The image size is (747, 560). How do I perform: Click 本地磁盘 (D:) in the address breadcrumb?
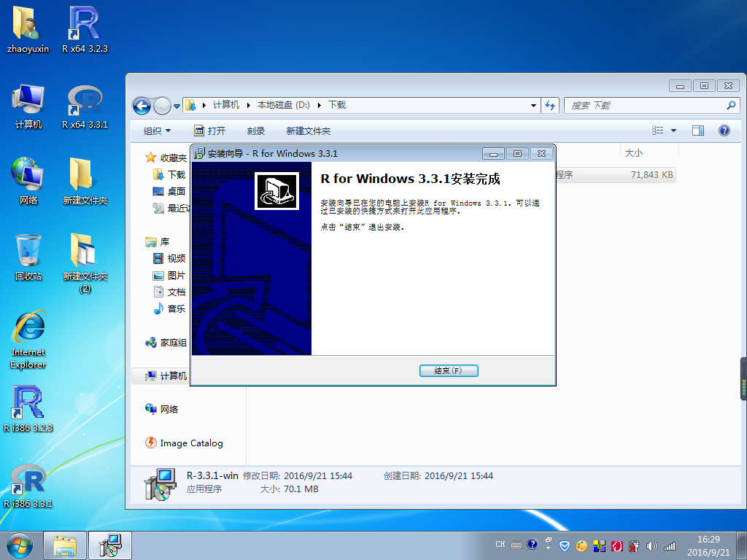pos(284,105)
